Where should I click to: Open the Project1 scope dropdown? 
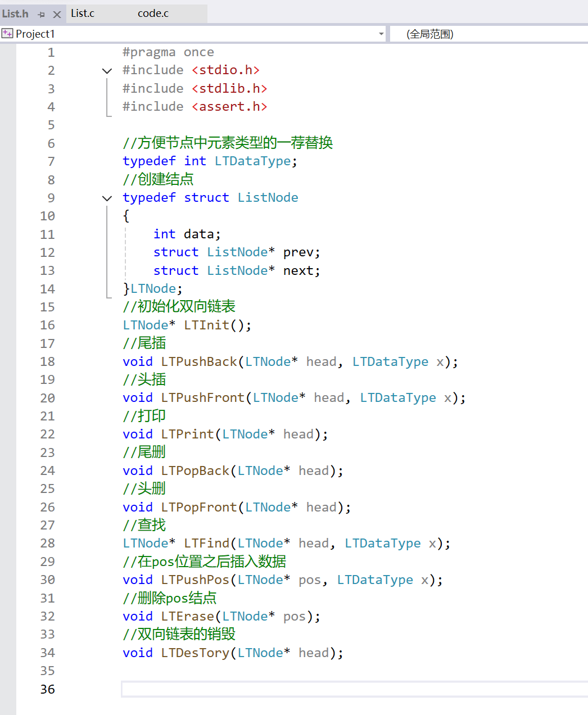pos(381,34)
